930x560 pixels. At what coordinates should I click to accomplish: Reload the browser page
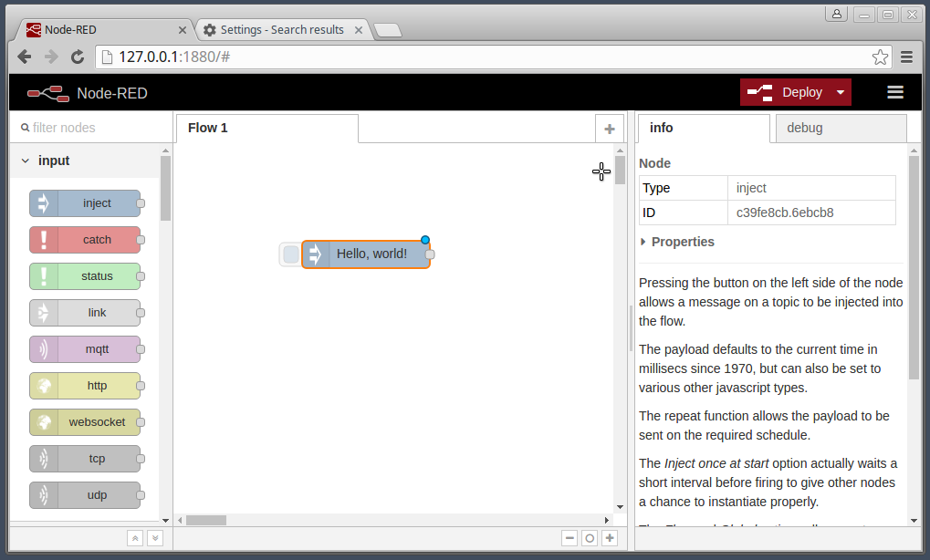pyautogui.click(x=78, y=57)
